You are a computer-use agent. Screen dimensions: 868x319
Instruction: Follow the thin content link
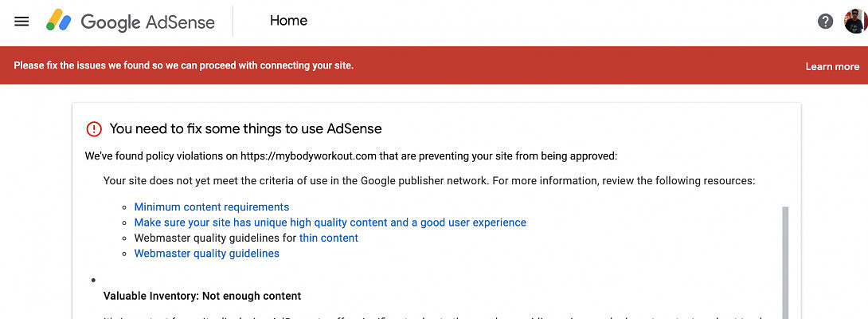[x=328, y=238]
